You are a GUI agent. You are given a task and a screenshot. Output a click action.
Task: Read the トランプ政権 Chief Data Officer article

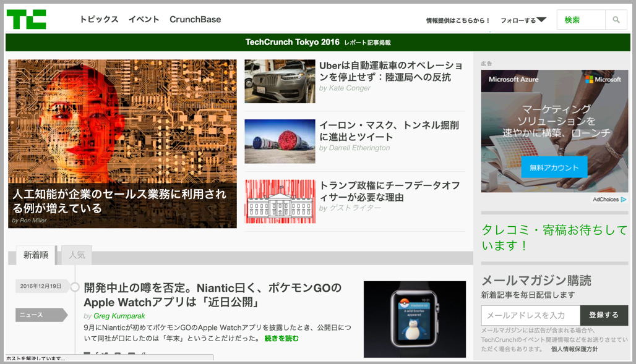click(x=390, y=192)
